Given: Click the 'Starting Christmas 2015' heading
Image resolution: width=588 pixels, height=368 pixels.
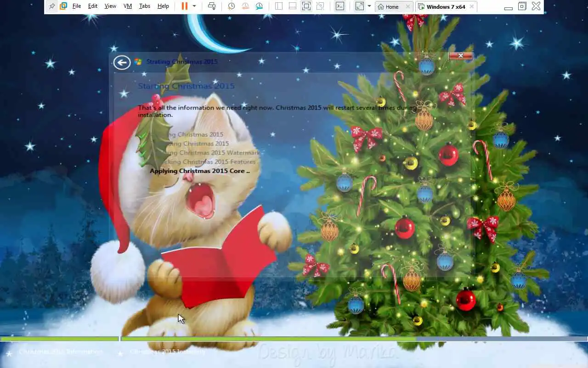Looking at the screenshot, I should pyautogui.click(x=186, y=86).
